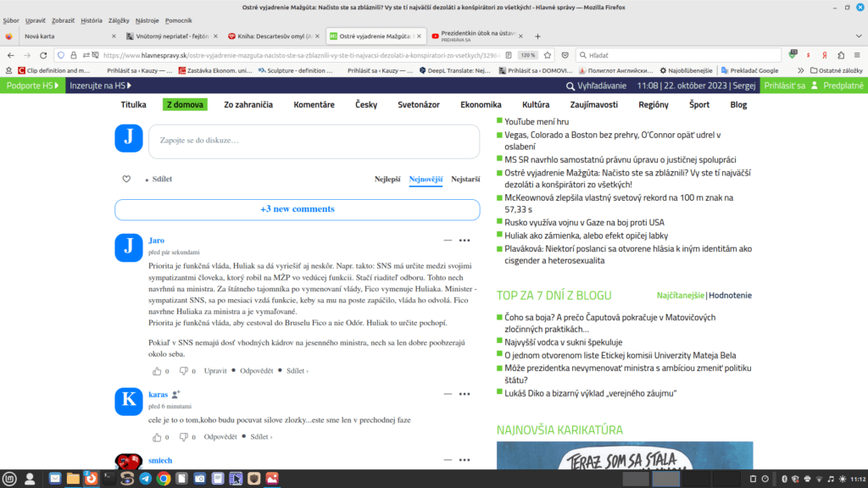Open the printer tray icon
The image size is (868, 488).
807,480
